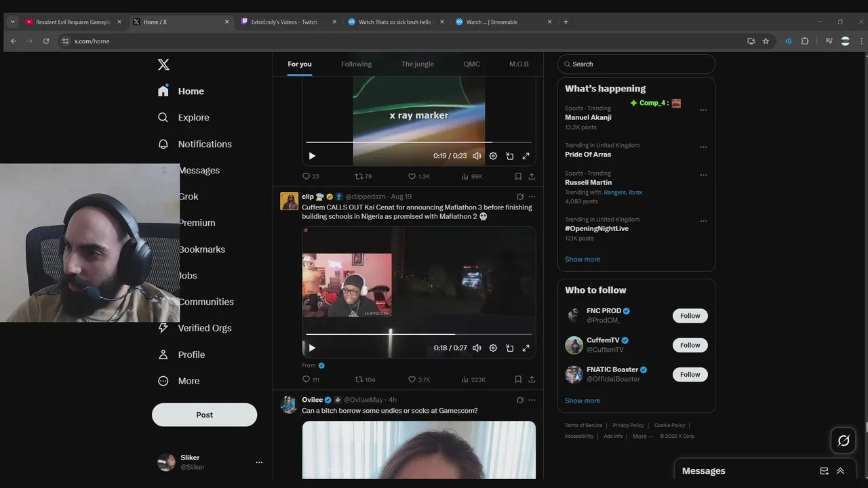Open the Rangers trending link
Screen dimensions: 868x488
(614, 192)
